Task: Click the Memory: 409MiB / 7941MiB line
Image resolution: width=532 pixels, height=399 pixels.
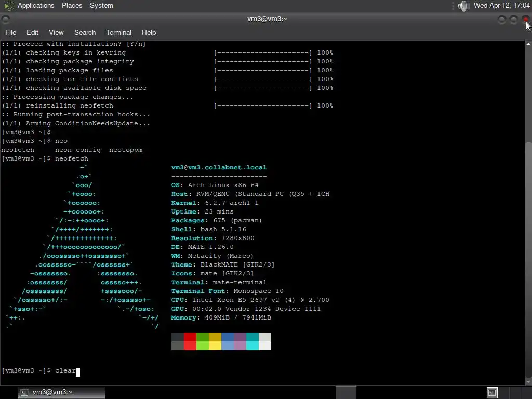Action: 221,317
